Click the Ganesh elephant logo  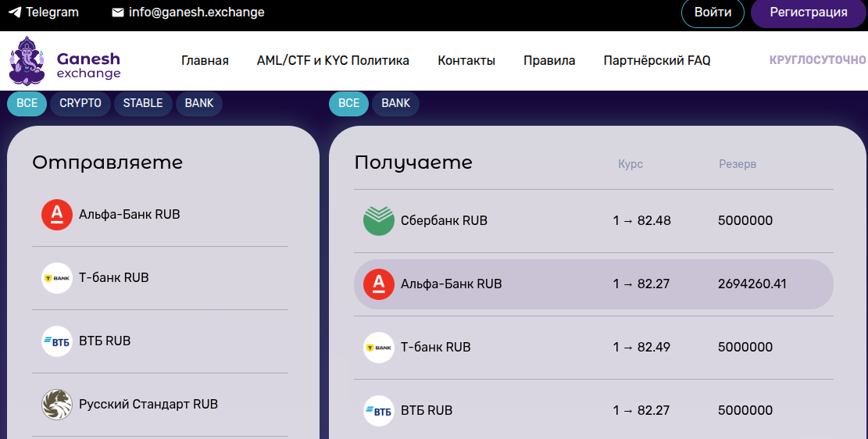[27, 61]
